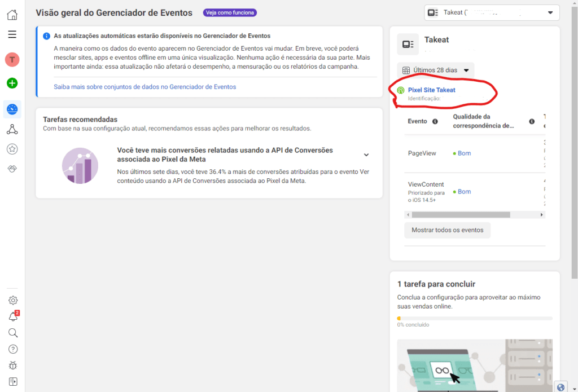Click the 1 tarefa para concluir heading

point(436,284)
